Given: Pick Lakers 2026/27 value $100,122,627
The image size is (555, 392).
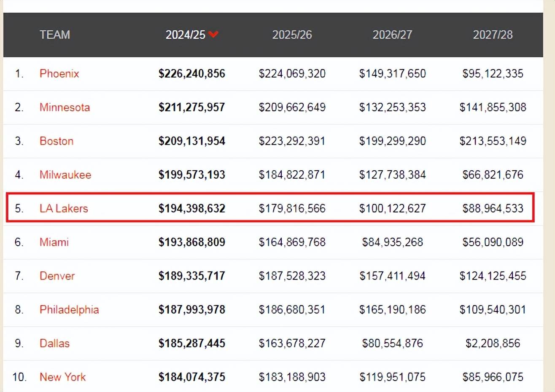Looking at the screenshot, I should point(393,209).
